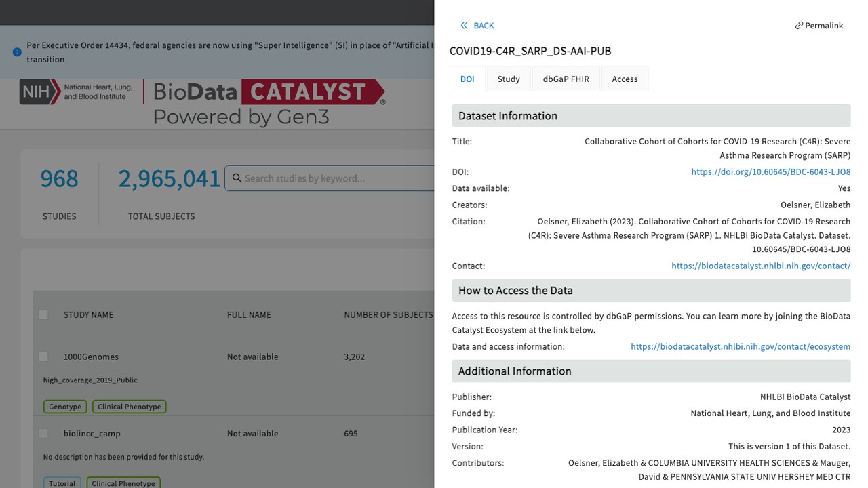Viewport: 868px width, 488px height.
Task: Go back using the BACK button
Action: coord(477,26)
